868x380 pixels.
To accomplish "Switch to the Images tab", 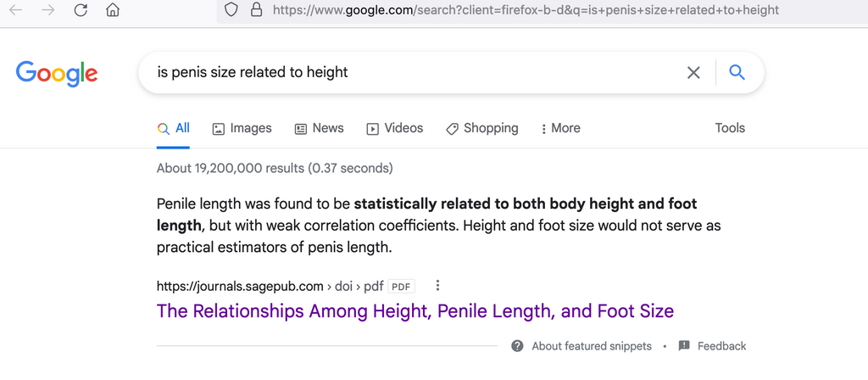I will pyautogui.click(x=242, y=129).
